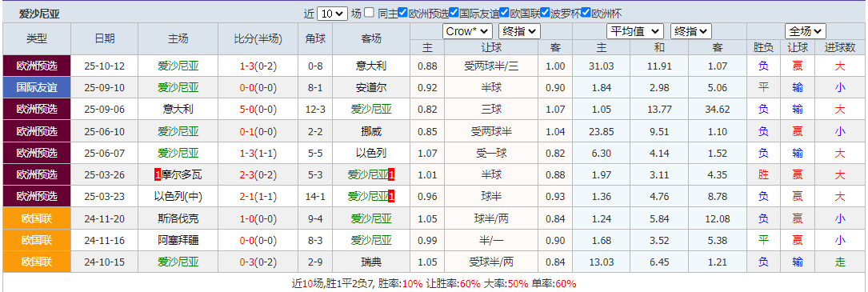Screen dimensions: 868x292
Task: Click the 主场 column header
Action: pyautogui.click(x=178, y=38)
